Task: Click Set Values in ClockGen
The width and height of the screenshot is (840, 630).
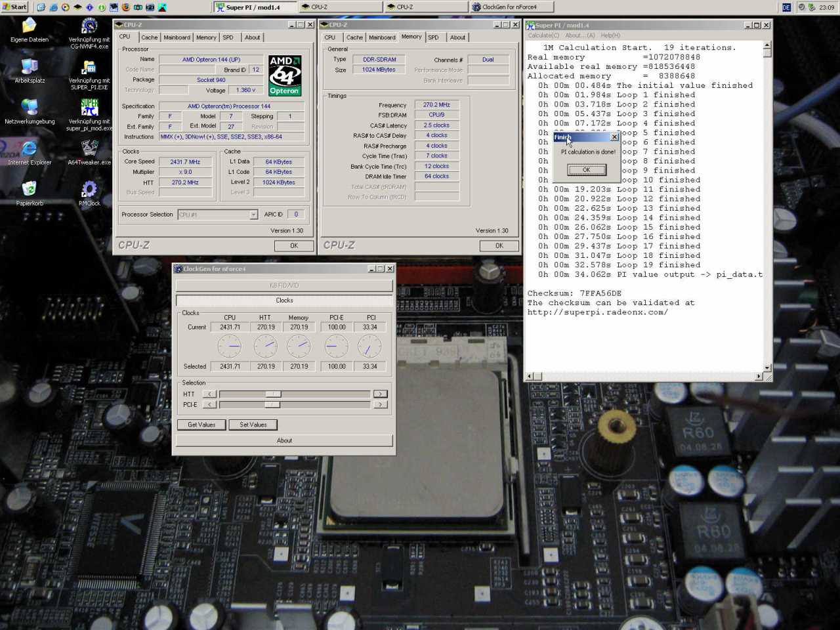Action: (x=253, y=425)
